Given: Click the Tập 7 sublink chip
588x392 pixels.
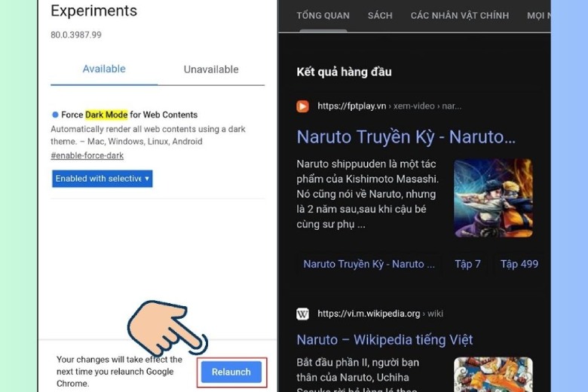Looking at the screenshot, I should pos(467,264).
